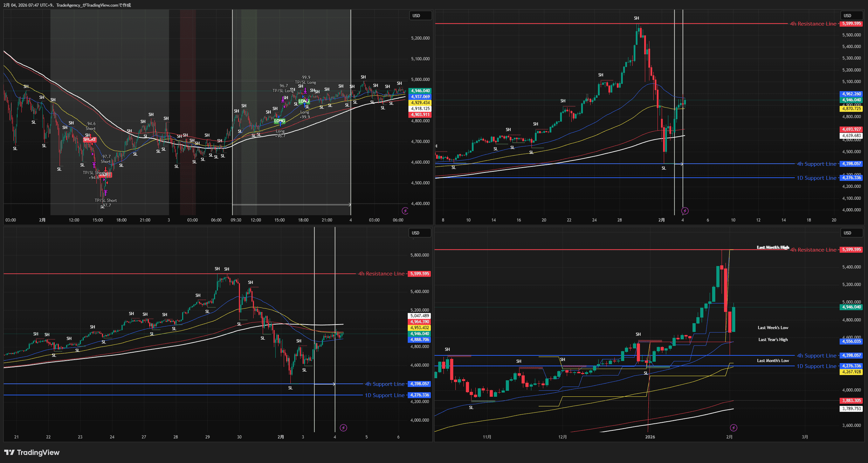Click the 09:30 time marker on the top-left chart
Screen dimensions: 868x463
pos(236,220)
